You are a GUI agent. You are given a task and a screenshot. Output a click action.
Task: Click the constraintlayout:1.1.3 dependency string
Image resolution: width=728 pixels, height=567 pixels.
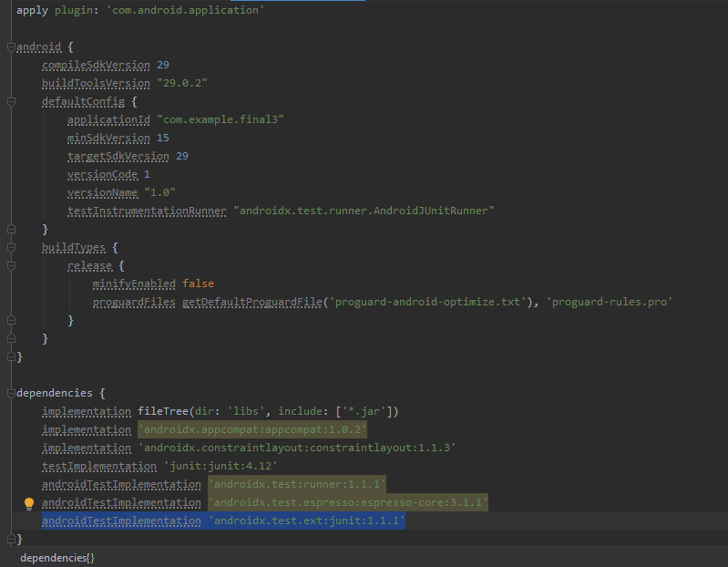point(297,448)
